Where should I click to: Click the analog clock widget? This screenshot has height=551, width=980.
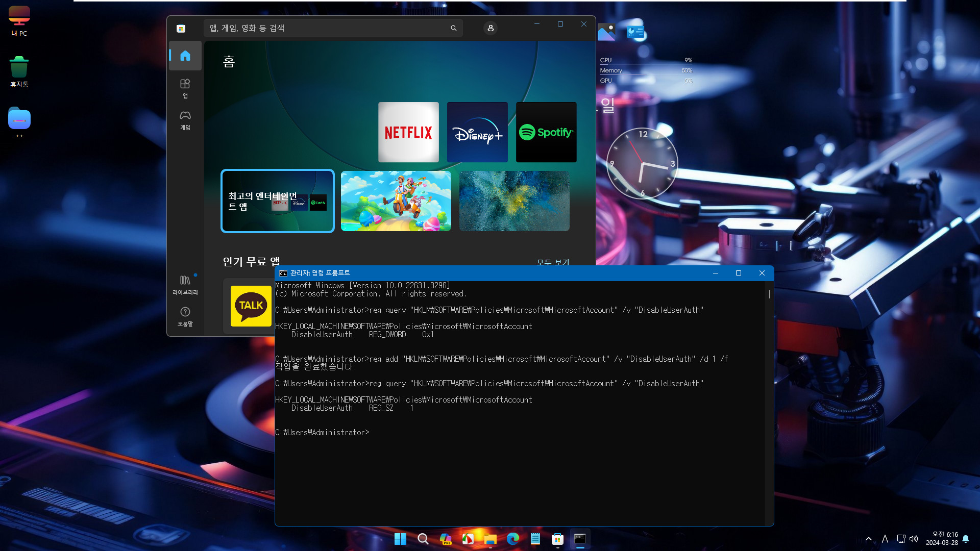click(x=642, y=163)
